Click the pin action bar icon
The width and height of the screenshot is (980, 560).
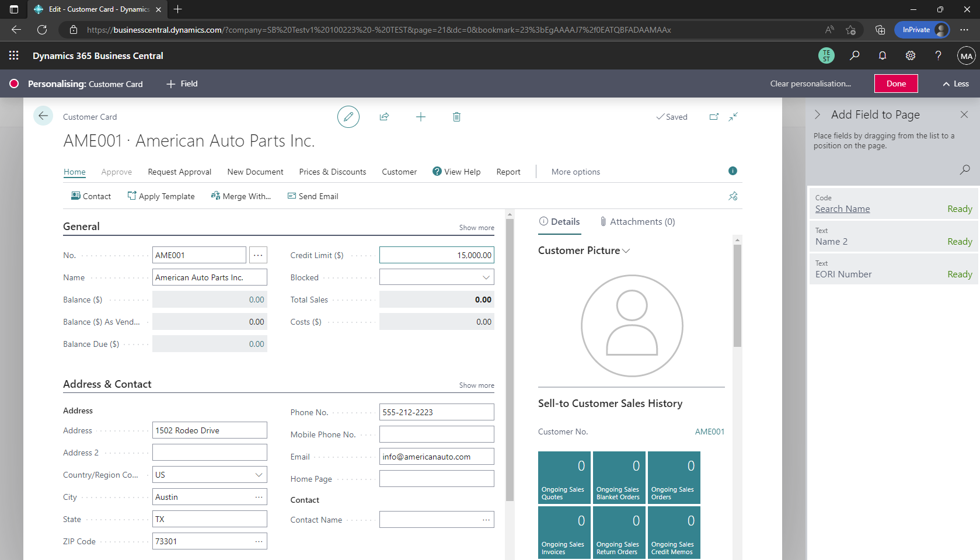point(733,196)
